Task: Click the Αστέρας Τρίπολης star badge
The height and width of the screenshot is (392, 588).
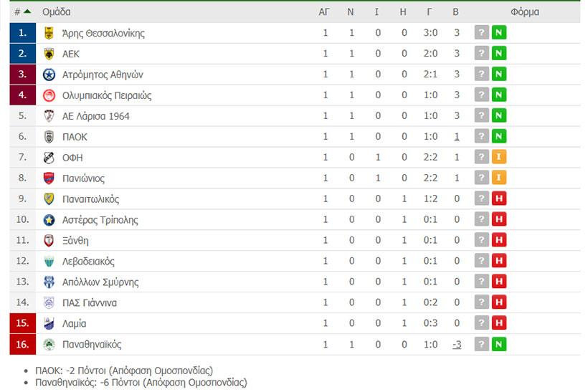Action: 49,220
